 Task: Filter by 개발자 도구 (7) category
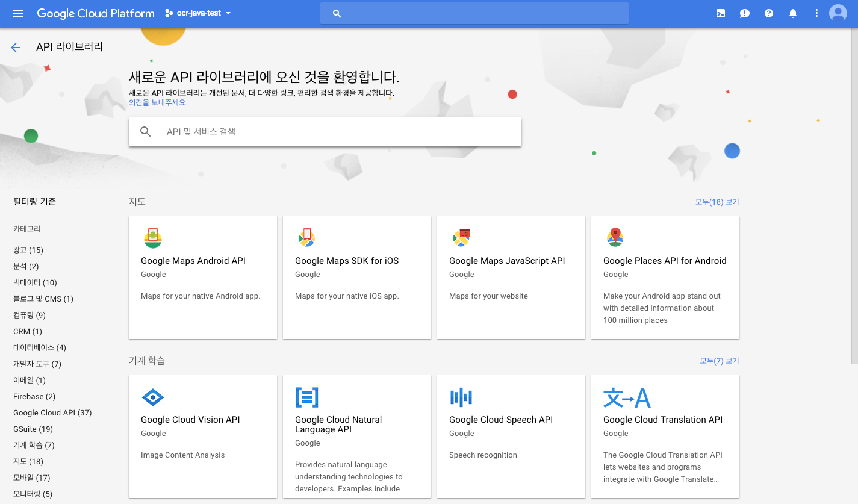[37, 364]
